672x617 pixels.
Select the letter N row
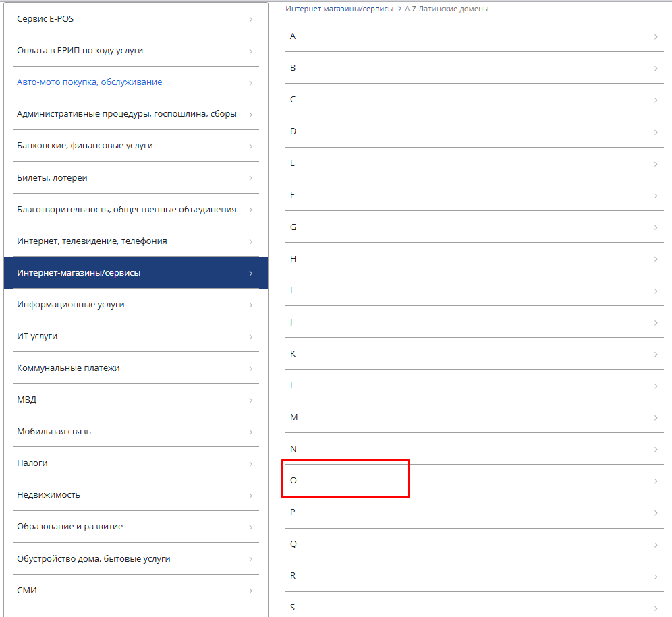474,449
